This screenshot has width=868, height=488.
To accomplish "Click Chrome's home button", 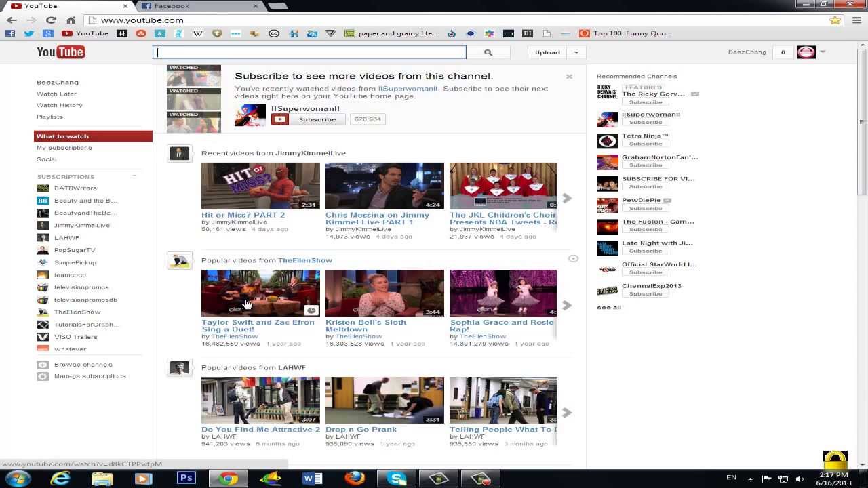I will coord(71,20).
